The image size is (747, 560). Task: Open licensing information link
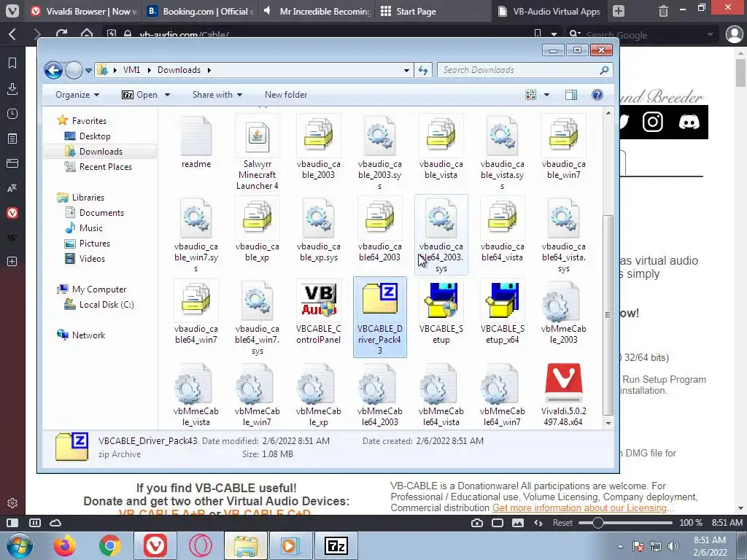tap(579, 507)
